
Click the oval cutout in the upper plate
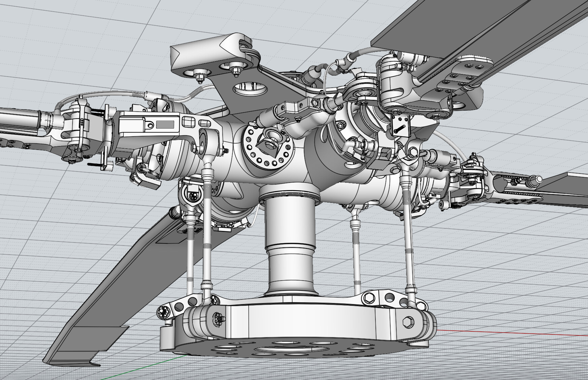tap(249, 89)
